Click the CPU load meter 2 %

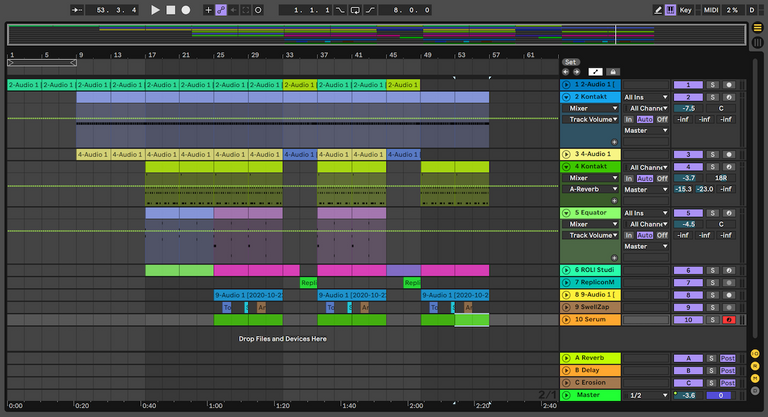(x=732, y=10)
